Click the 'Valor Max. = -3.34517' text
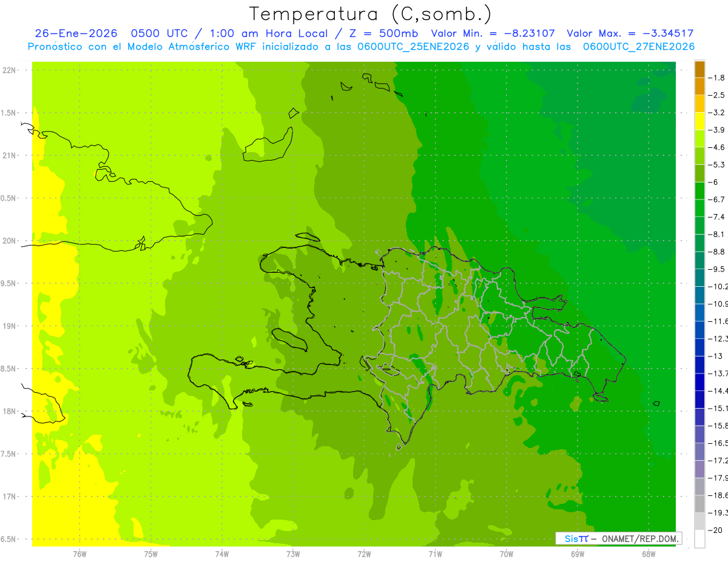This screenshot has width=728, height=562. tap(630, 34)
